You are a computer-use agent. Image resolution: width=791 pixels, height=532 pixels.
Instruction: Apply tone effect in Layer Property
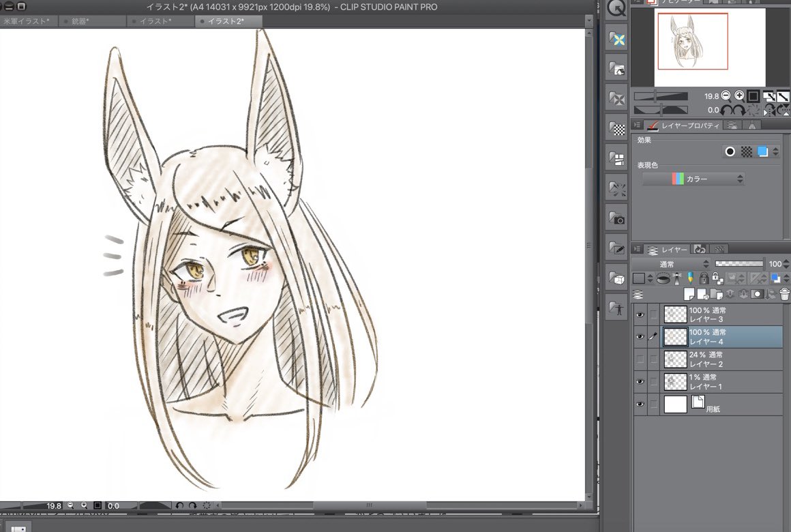tap(747, 151)
